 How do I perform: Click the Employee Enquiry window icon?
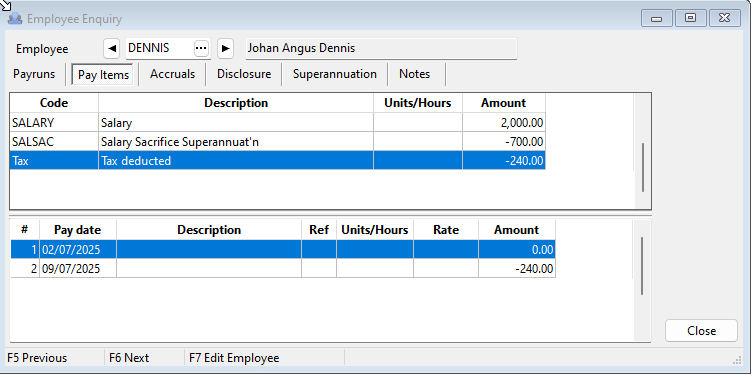pos(15,19)
